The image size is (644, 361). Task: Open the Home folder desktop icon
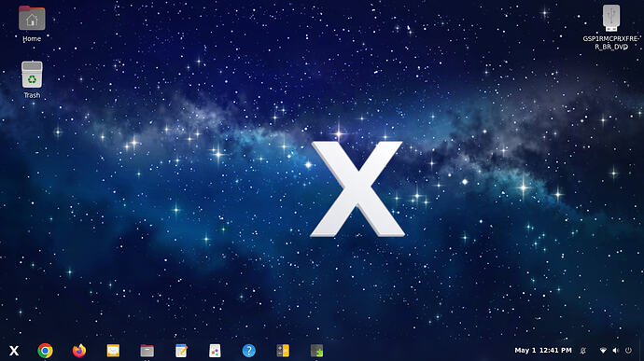click(32, 18)
